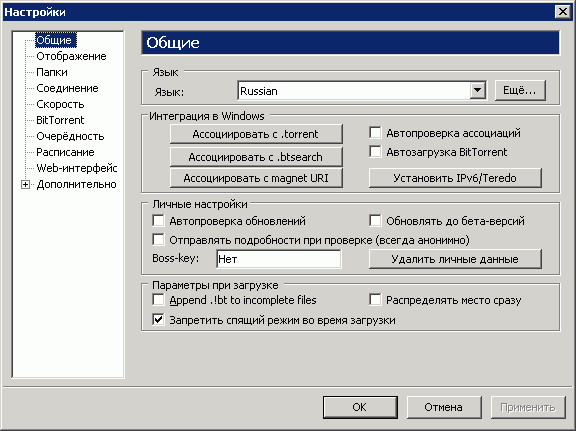Screen dimensions: 576x431
Task: Open the Язык language dropdown arrow
Action: [478, 90]
